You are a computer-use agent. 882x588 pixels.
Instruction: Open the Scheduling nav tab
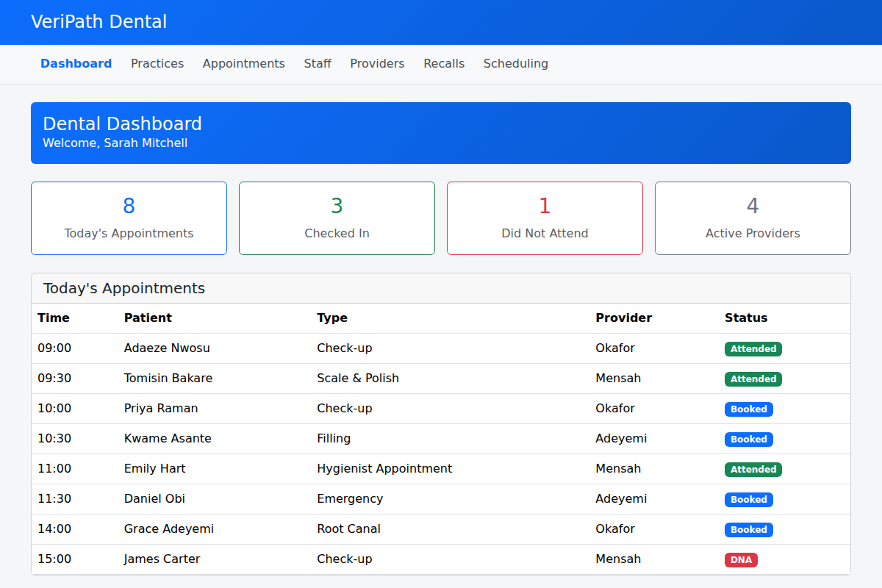(x=516, y=64)
